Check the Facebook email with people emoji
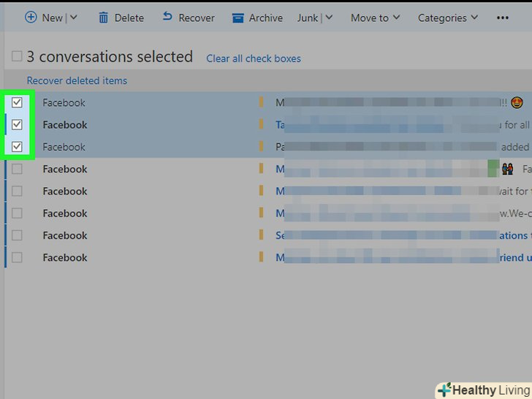The image size is (532, 399). [17, 169]
